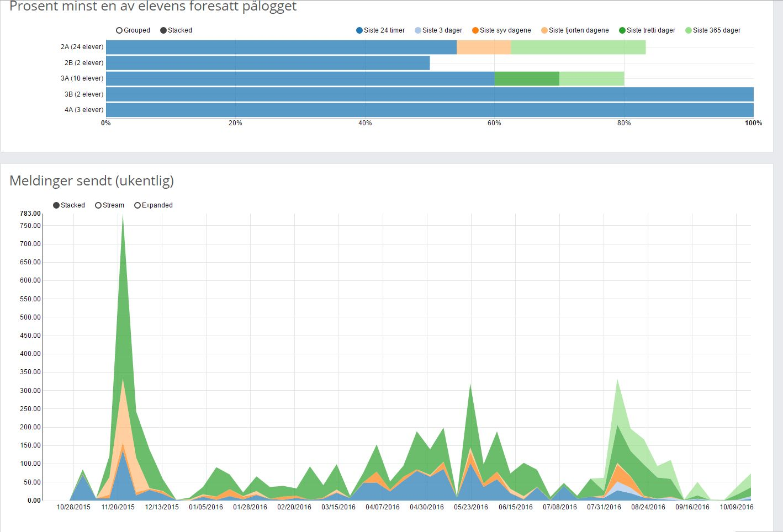Image resolution: width=783 pixels, height=532 pixels.
Task: Click the 4A (3 elever) row label
Action: [84, 110]
